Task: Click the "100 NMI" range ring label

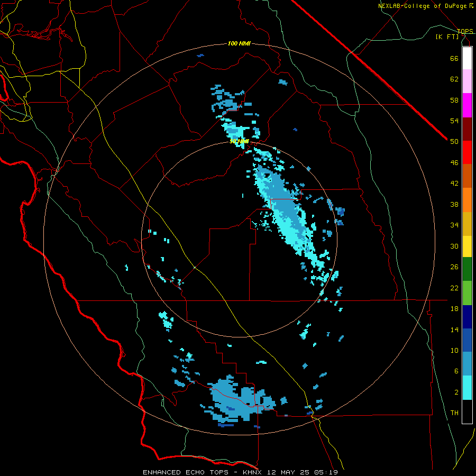Action: (239, 44)
